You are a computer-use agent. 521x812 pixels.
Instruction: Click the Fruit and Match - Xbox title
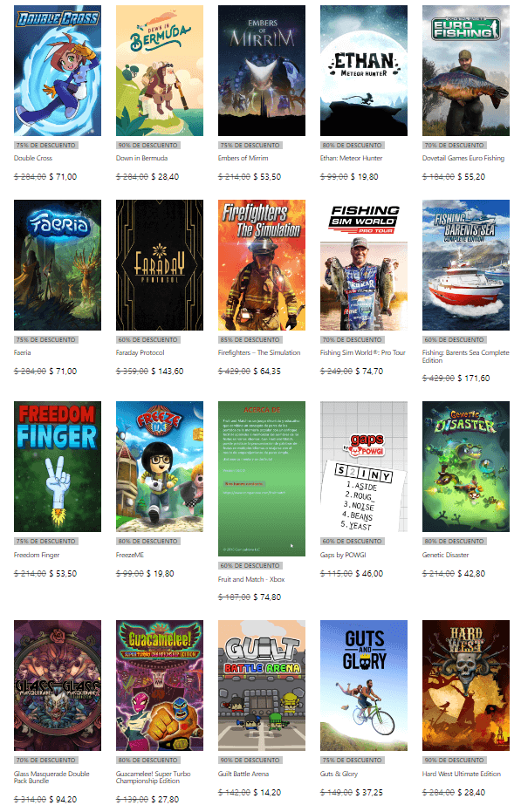click(251, 579)
